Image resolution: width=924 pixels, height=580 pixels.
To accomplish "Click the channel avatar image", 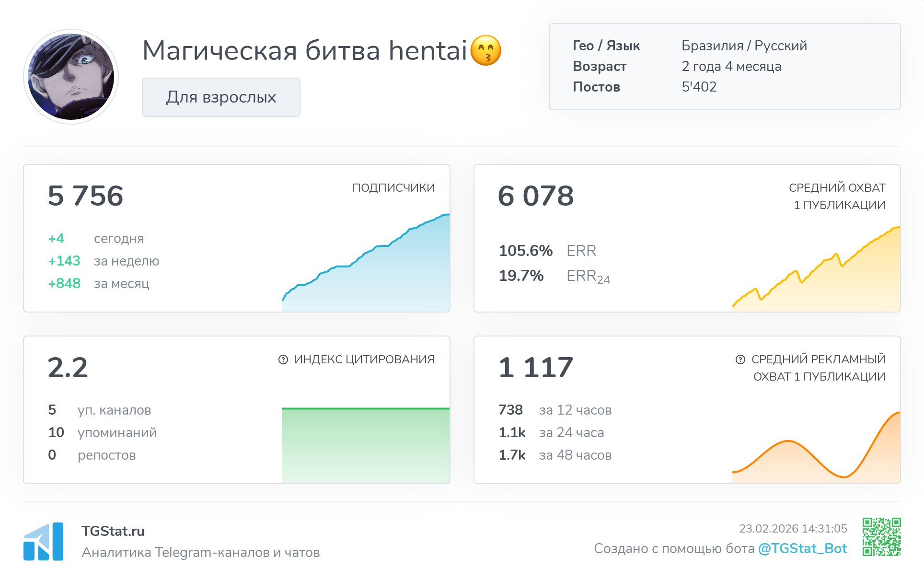I will click(x=71, y=77).
